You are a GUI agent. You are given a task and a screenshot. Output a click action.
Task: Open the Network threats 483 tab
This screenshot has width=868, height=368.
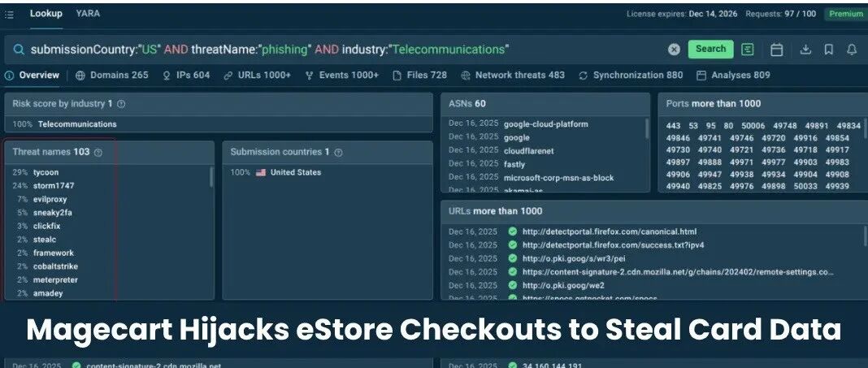click(513, 76)
